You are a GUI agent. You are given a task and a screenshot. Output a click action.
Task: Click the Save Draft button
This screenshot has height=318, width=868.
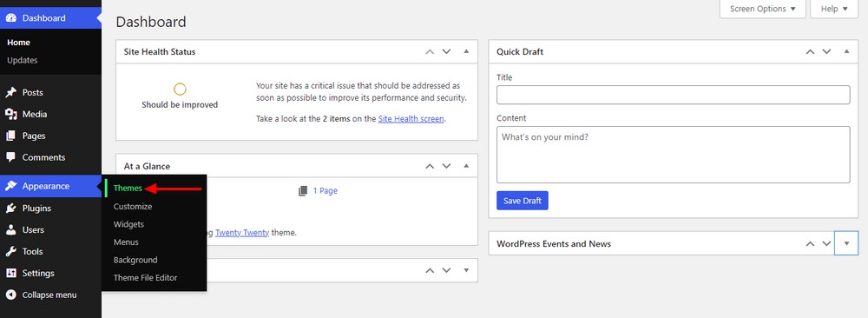click(x=523, y=201)
